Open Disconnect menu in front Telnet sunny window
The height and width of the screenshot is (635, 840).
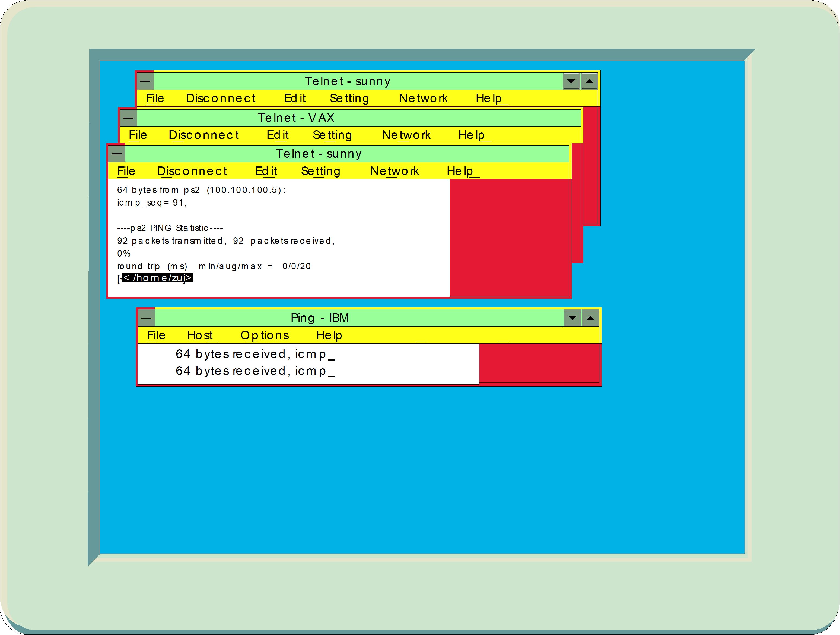(192, 171)
